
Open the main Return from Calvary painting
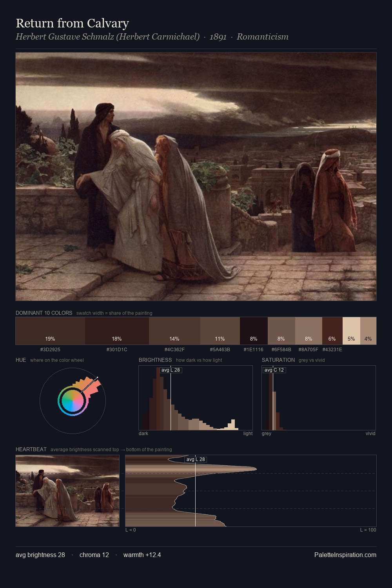coord(196,176)
